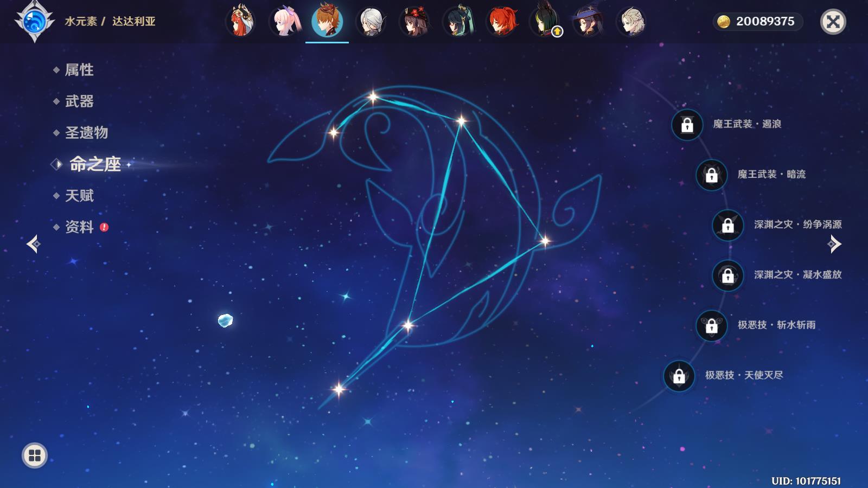This screenshot has width=868, height=488.
Task: Click the 深渊之灾・凝水盛放 label text
Action: coord(798,275)
